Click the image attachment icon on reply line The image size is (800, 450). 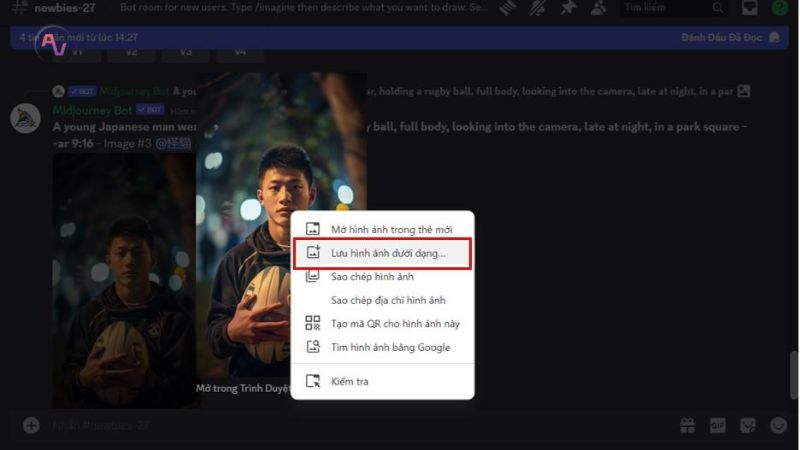coord(744,91)
